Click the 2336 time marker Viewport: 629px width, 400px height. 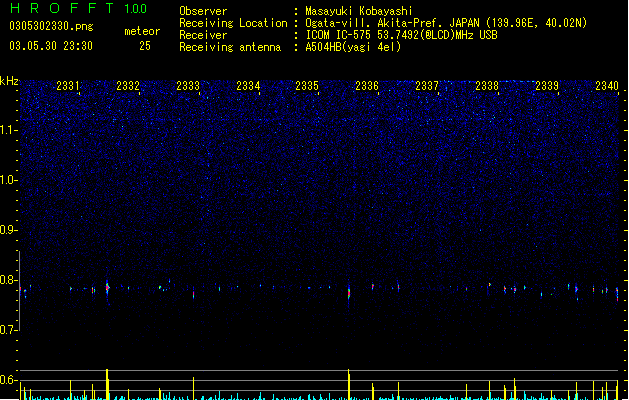(x=367, y=86)
